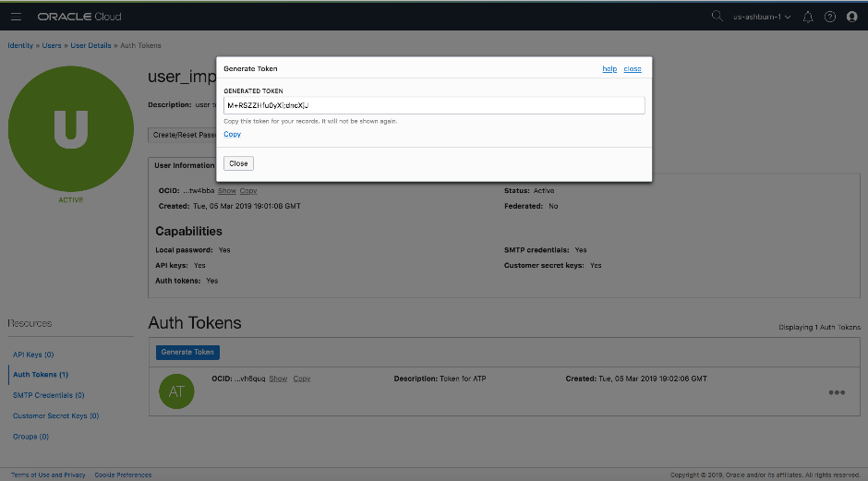The image size is (868, 481).
Task: Open API Keys (0) resource
Action: 33,355
